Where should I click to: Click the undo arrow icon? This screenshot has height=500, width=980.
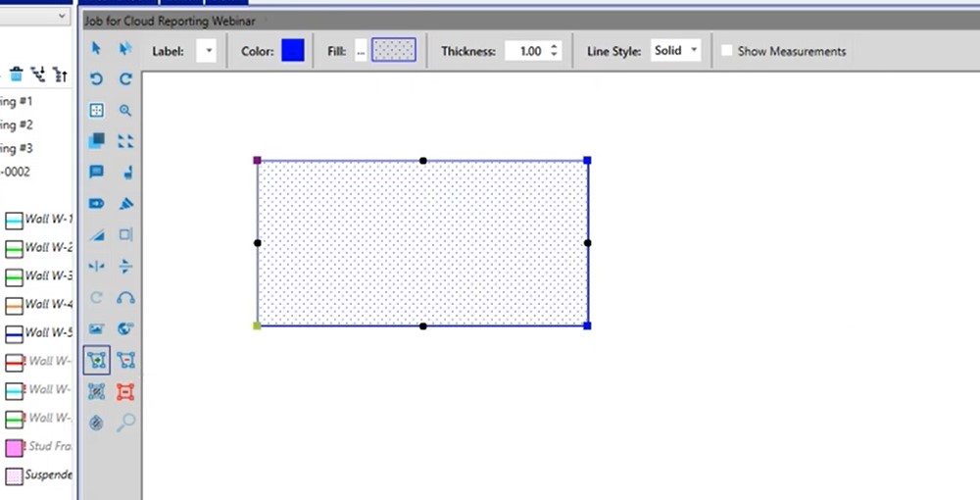[x=96, y=79]
